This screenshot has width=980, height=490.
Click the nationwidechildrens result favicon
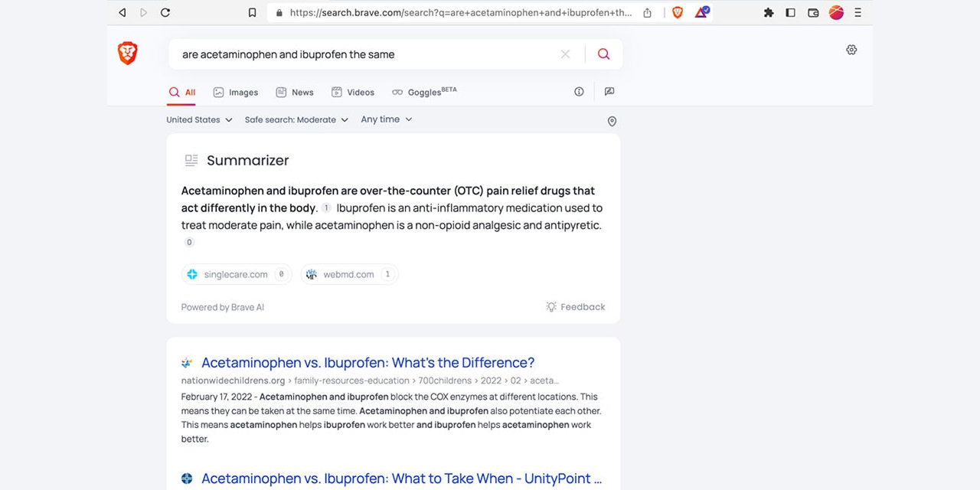pyautogui.click(x=187, y=362)
